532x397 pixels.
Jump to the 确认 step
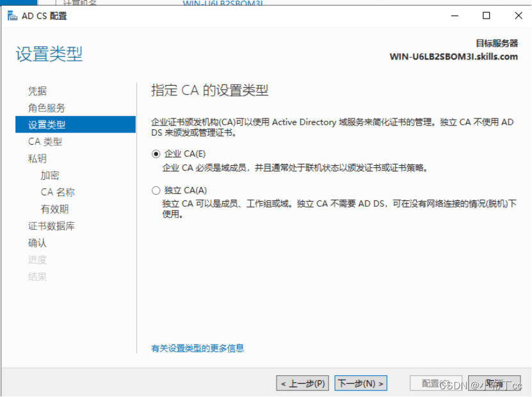pos(37,243)
